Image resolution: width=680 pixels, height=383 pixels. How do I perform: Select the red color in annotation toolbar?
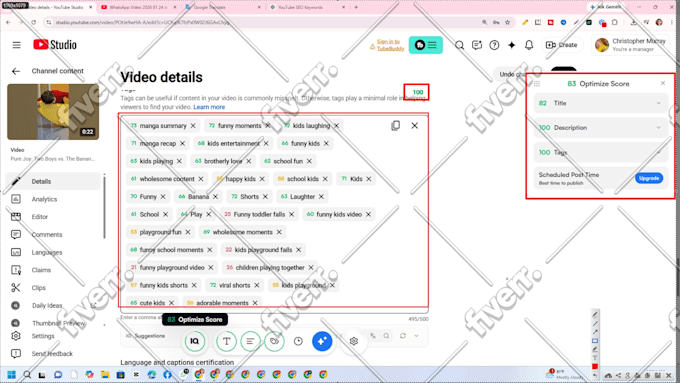pyautogui.click(x=595, y=367)
